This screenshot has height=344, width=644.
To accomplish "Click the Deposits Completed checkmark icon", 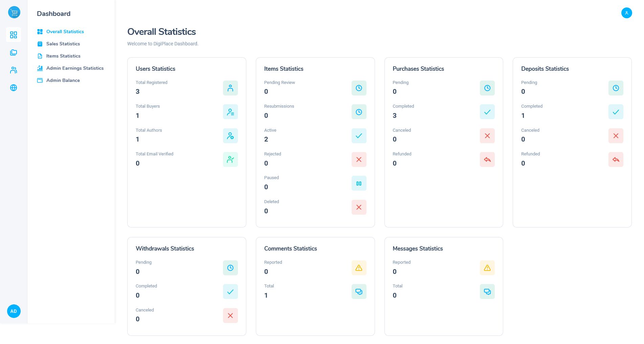I will point(616,112).
